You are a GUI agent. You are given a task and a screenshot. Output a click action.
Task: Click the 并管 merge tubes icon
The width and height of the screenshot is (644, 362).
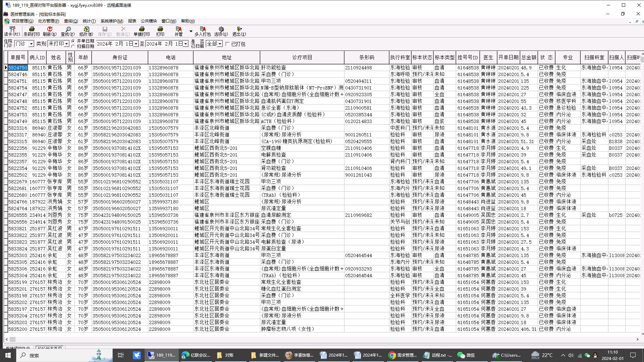[178, 29]
